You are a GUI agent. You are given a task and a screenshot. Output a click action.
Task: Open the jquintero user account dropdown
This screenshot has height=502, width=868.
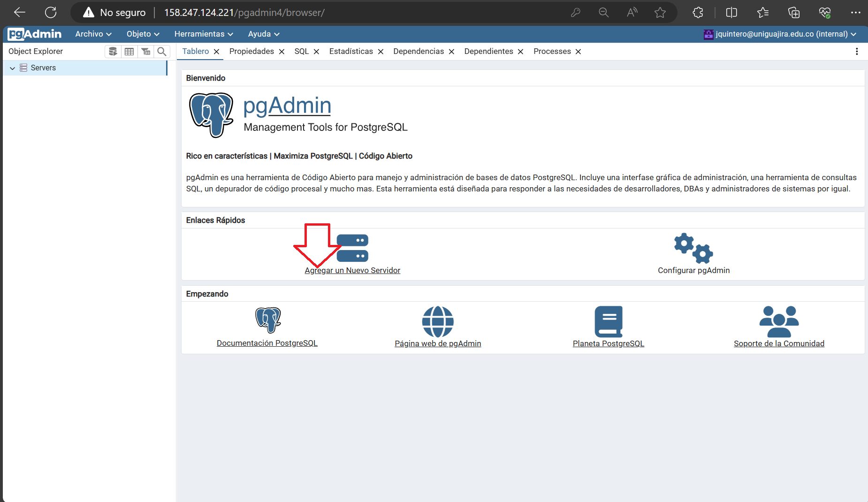[780, 34]
